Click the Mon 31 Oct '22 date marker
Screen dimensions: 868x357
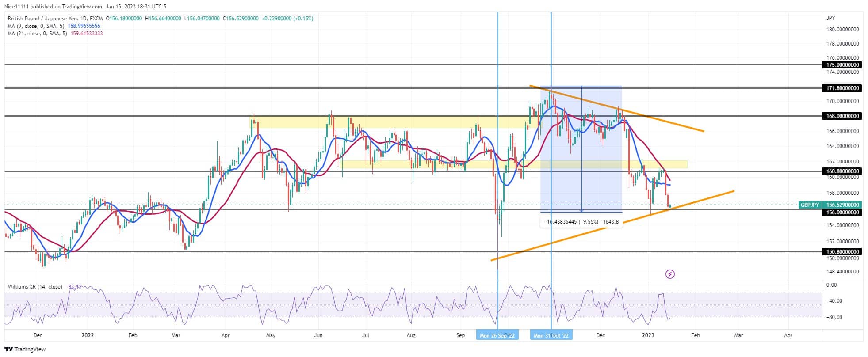pyautogui.click(x=551, y=336)
